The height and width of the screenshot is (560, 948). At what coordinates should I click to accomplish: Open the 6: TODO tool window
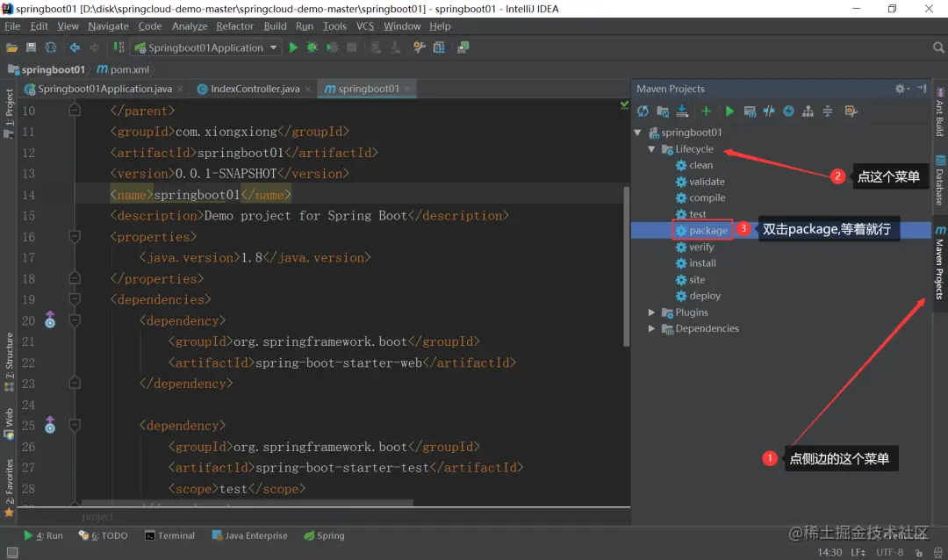(103, 535)
